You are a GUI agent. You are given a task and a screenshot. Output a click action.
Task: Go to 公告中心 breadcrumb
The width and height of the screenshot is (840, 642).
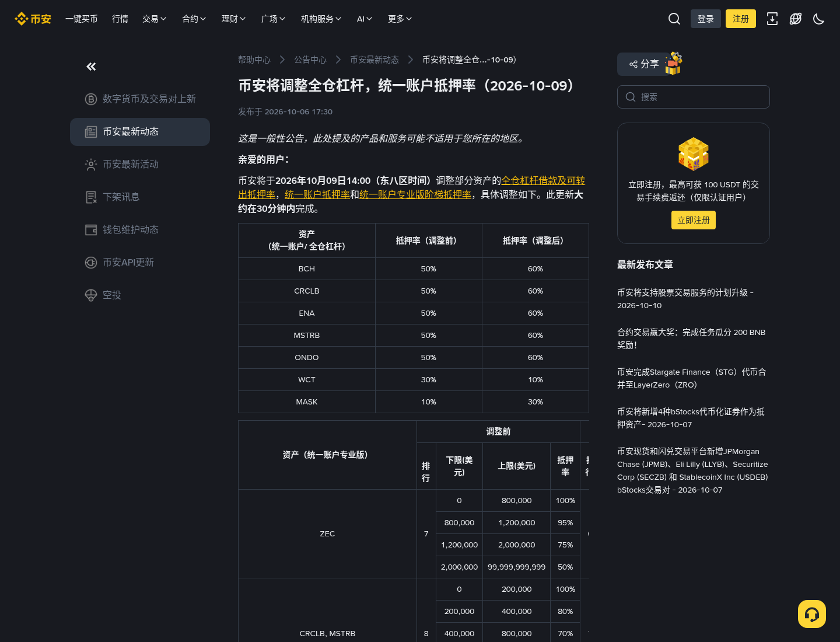pyautogui.click(x=310, y=60)
